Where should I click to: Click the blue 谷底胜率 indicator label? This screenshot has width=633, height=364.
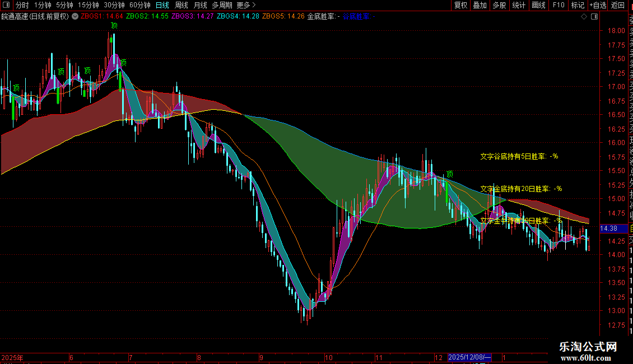pos(359,17)
